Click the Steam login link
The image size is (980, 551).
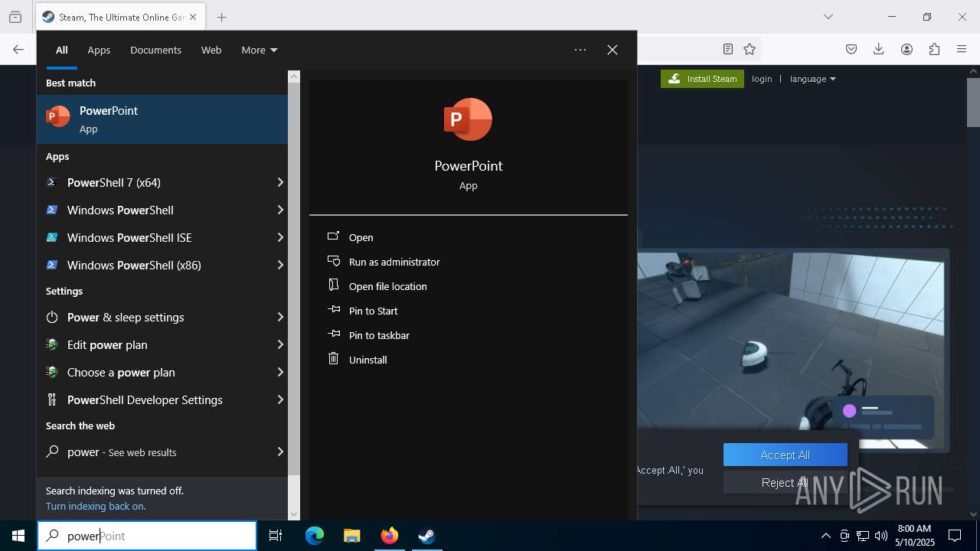pos(762,79)
